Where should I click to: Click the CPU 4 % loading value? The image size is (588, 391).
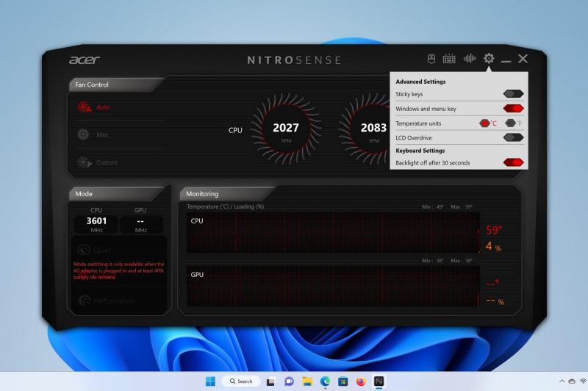493,247
